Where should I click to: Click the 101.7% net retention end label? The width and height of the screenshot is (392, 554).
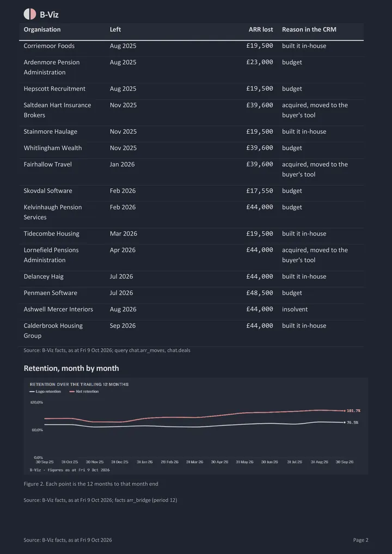[x=353, y=410]
